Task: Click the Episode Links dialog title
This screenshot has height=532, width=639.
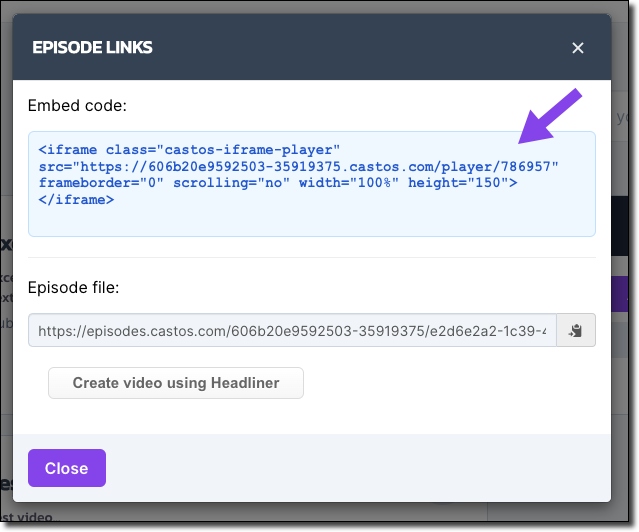Action: coord(93,48)
